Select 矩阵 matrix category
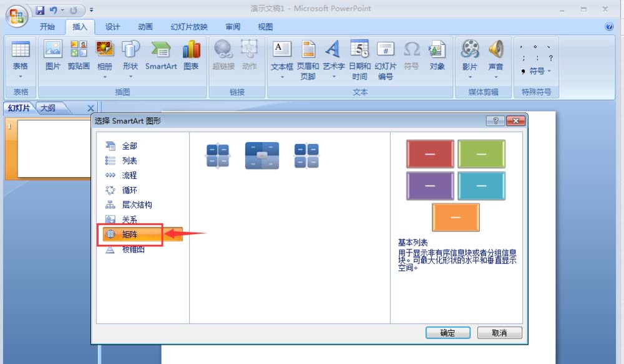 point(142,234)
